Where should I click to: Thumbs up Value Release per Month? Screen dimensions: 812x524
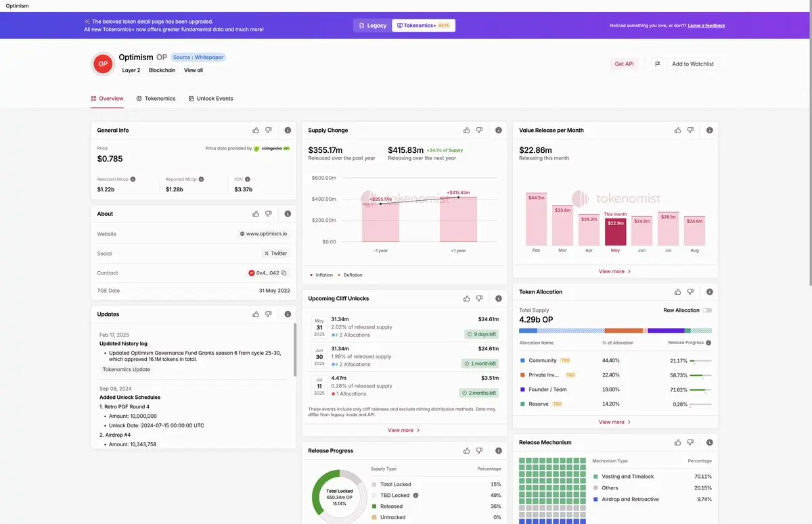pos(678,130)
